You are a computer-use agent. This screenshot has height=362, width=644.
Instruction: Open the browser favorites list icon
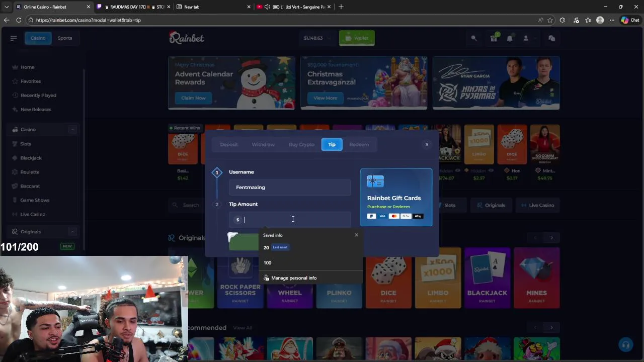pyautogui.click(x=588, y=20)
